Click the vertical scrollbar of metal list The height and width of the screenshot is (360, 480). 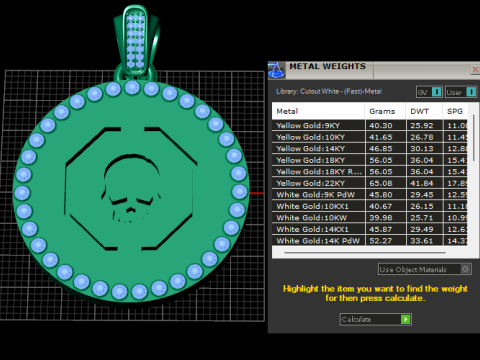coord(473,138)
